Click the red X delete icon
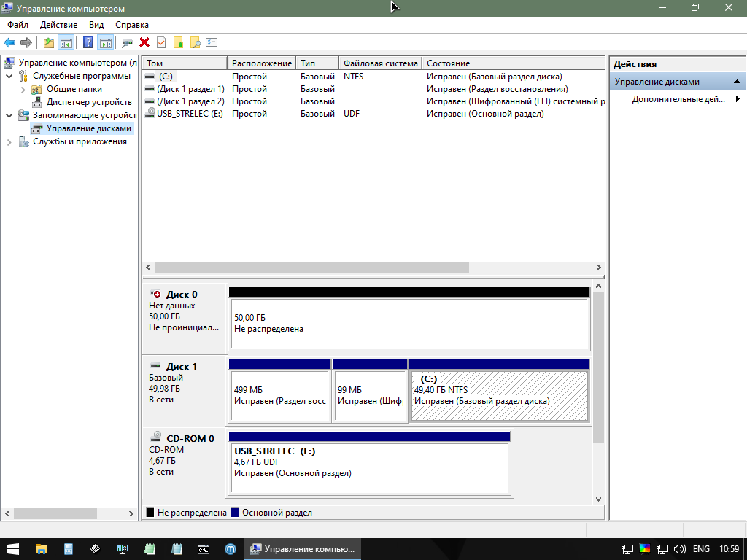The width and height of the screenshot is (747, 560). pos(144,43)
